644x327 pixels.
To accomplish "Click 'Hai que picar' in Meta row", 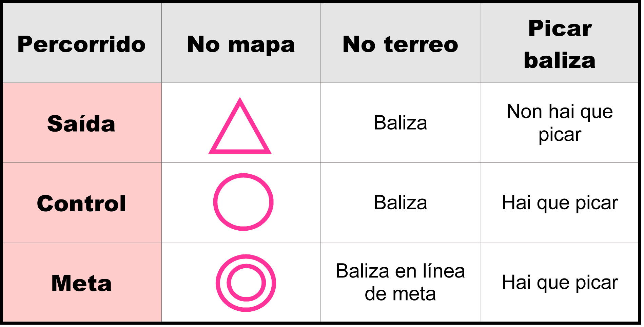I will pos(560,283).
